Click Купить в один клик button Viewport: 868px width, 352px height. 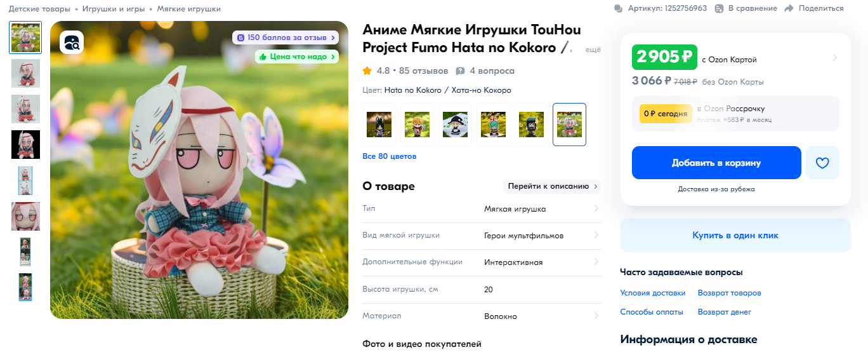click(x=735, y=235)
